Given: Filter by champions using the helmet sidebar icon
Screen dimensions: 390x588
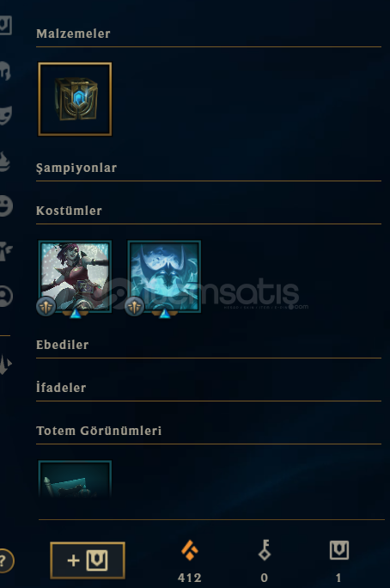Looking at the screenshot, I should (x=5, y=70).
